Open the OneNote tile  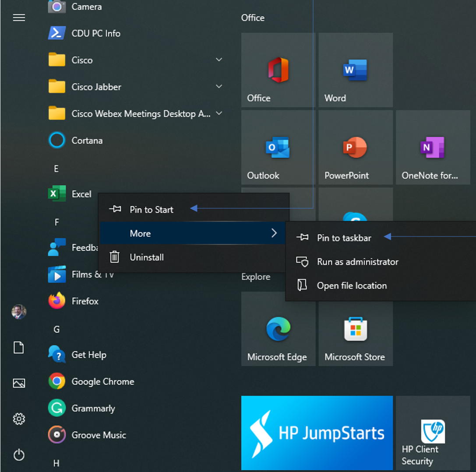click(x=433, y=147)
